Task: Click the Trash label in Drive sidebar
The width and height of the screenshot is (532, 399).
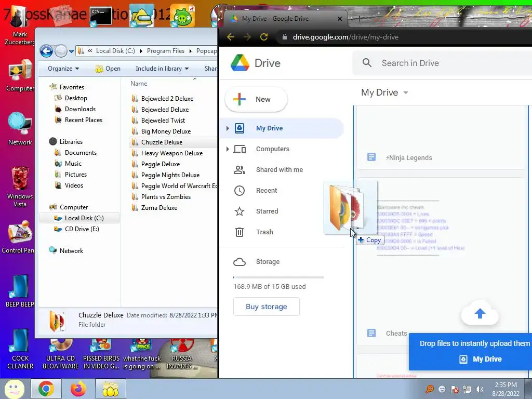Action: pos(264,232)
